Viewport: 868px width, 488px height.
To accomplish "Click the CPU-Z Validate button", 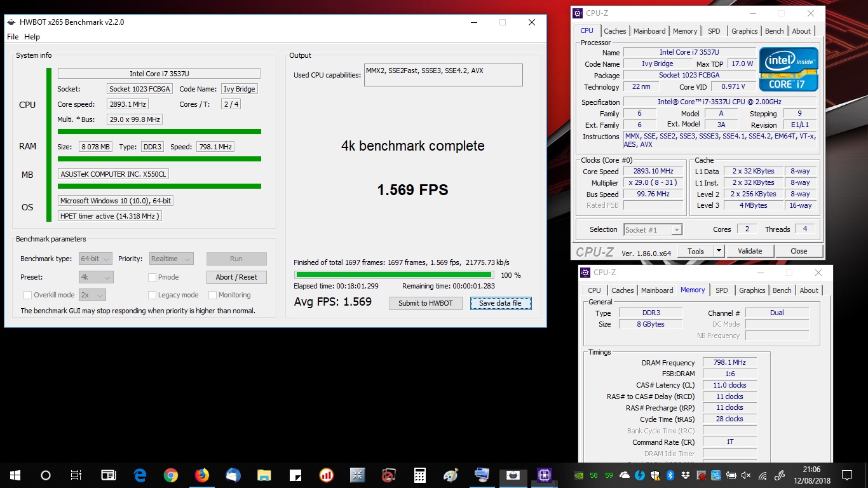I will 750,251.
